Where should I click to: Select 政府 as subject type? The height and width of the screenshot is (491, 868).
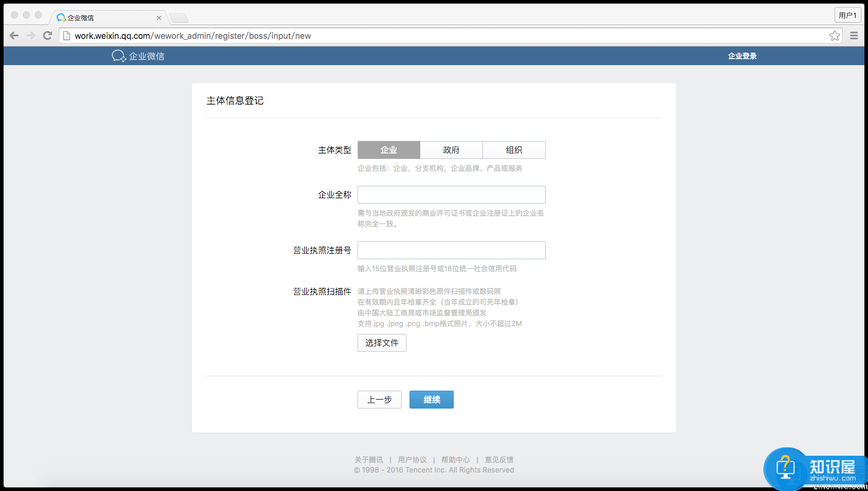(451, 150)
